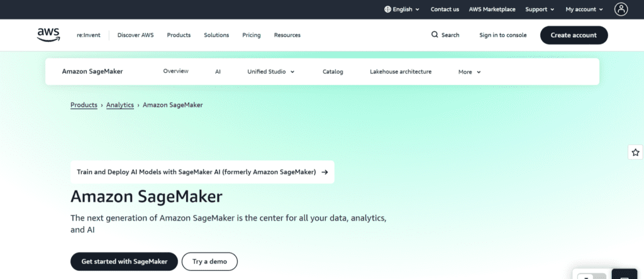
Task: Open the user profile avatar icon
Action: pos(621,9)
